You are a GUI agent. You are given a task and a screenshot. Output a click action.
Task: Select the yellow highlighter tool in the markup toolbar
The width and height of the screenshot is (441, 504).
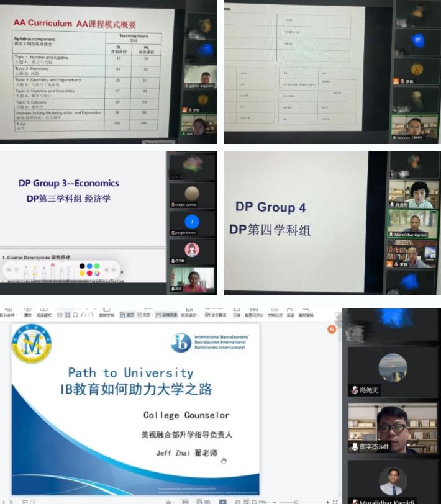[35, 272]
